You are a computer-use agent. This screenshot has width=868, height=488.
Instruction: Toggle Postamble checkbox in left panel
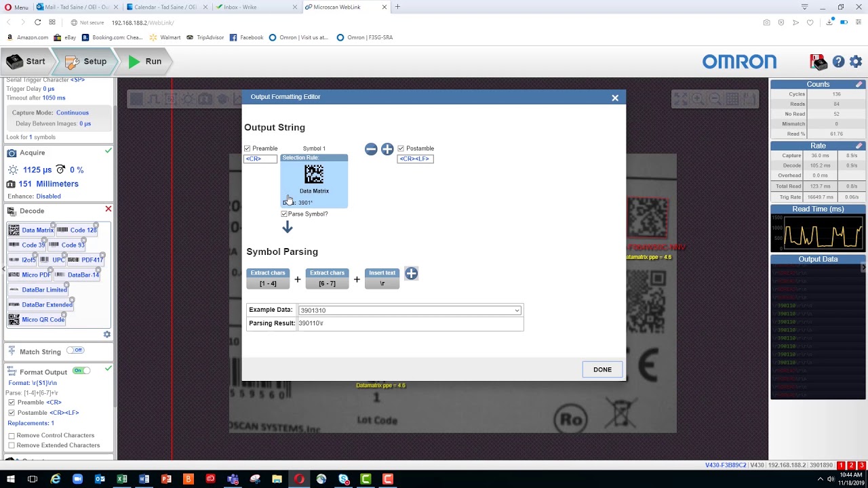(x=12, y=413)
